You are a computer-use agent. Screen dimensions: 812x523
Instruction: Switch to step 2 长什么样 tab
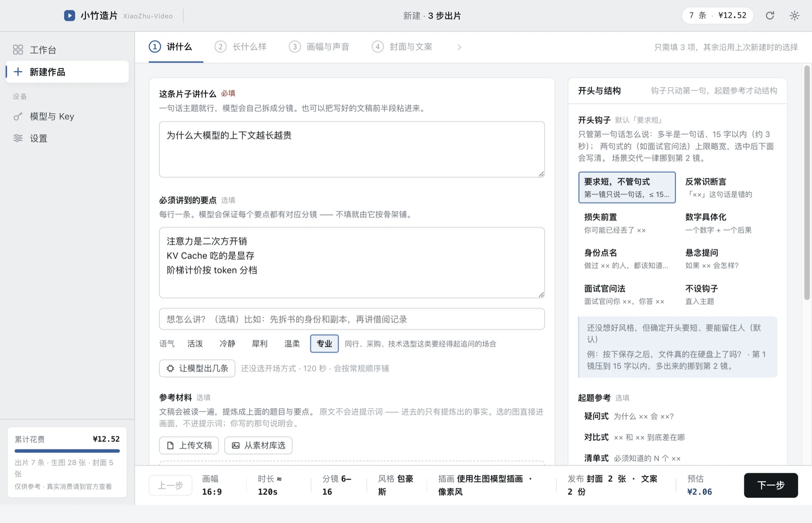[240, 47]
